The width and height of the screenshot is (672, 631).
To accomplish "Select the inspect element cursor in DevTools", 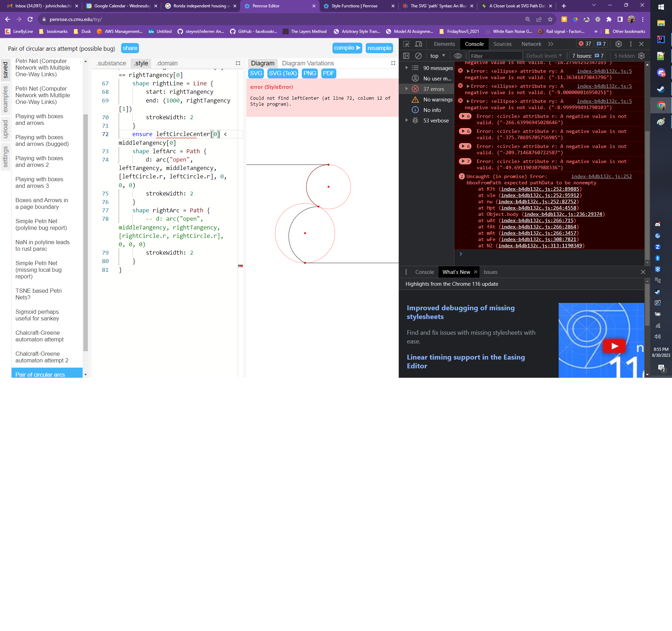I will click(x=407, y=44).
